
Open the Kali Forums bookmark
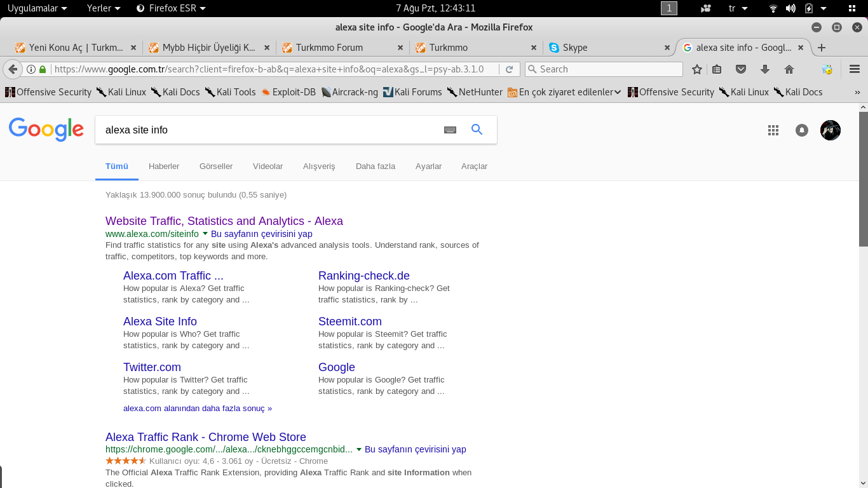tap(412, 92)
